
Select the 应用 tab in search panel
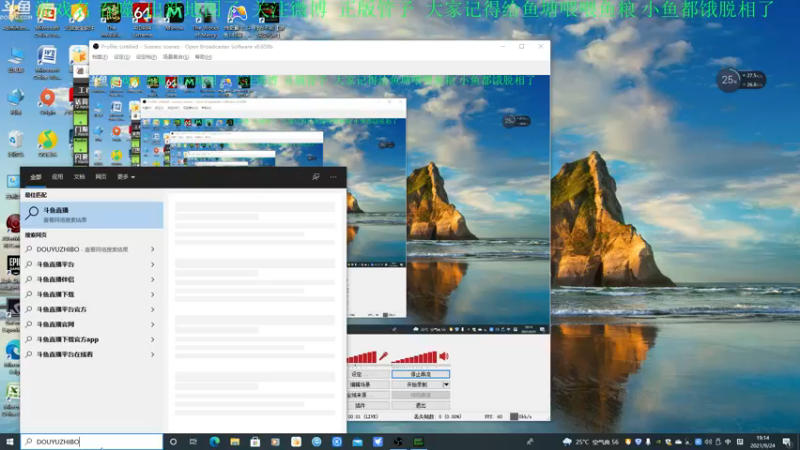[x=57, y=177]
